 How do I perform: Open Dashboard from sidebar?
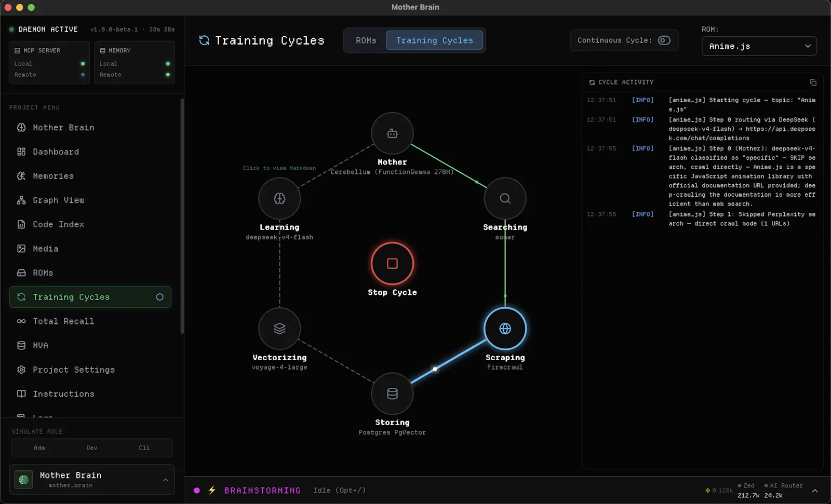(x=90, y=152)
